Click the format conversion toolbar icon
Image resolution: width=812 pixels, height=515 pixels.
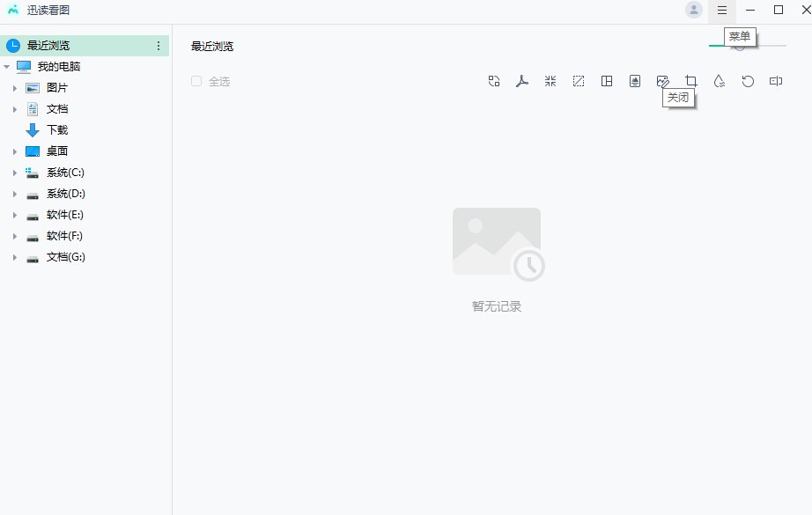[x=494, y=81]
